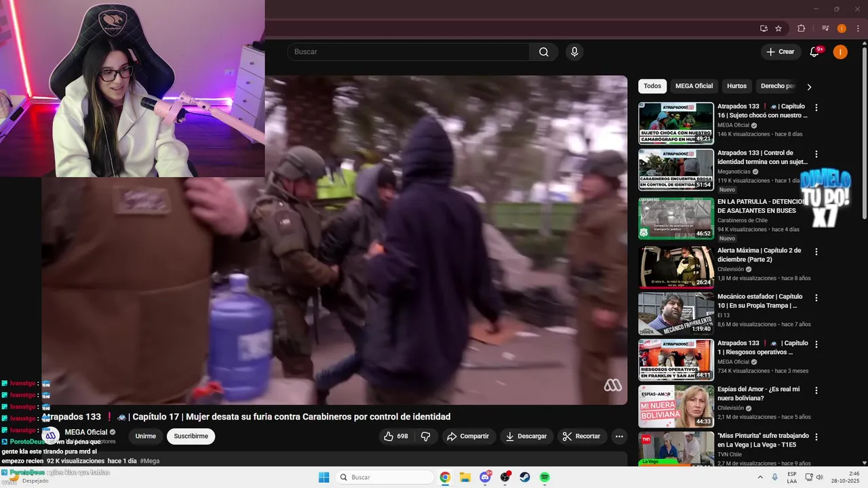Open Steam from the taskbar

pyautogui.click(x=525, y=477)
